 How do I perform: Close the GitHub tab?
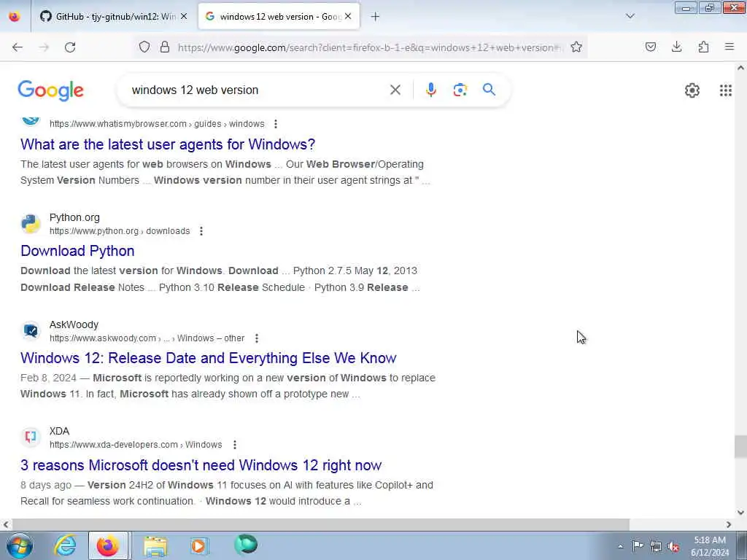pos(184,17)
